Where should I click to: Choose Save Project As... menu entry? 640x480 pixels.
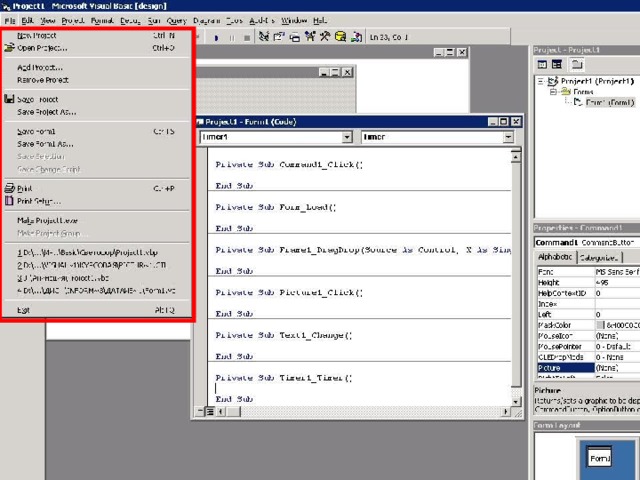pos(96,112)
